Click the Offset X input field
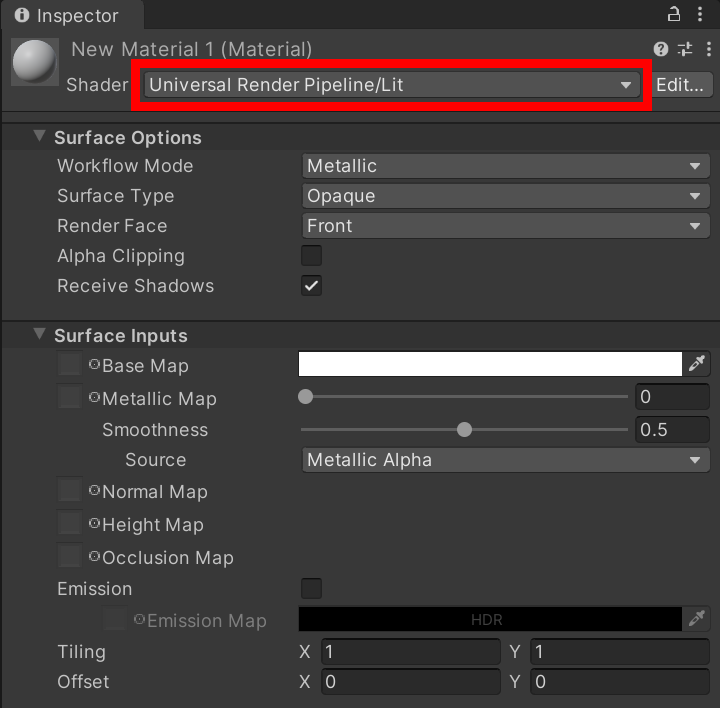Screen dimensions: 720x708 point(411,681)
